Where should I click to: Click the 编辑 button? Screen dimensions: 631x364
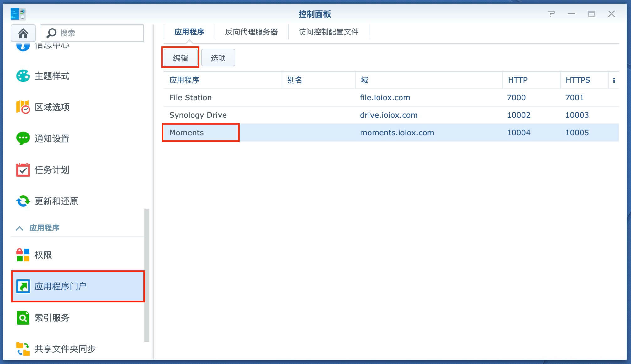point(180,58)
